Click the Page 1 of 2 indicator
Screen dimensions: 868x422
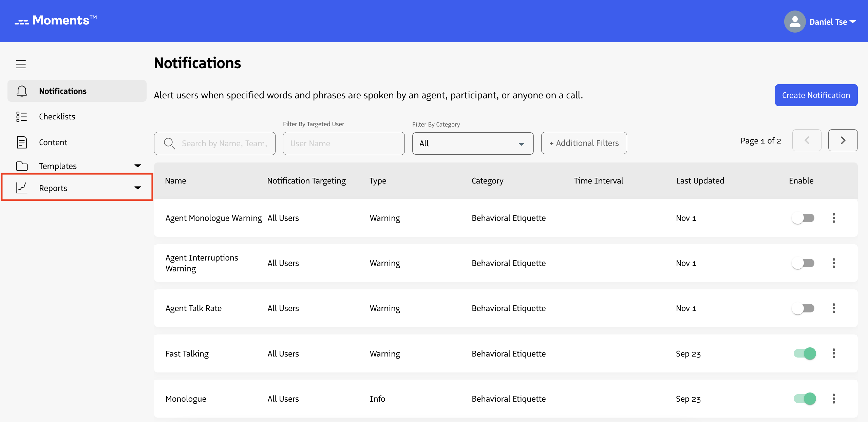[x=761, y=140]
